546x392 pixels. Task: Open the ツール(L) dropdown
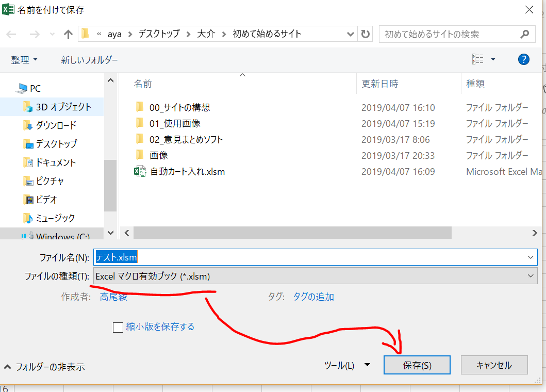coord(347,365)
